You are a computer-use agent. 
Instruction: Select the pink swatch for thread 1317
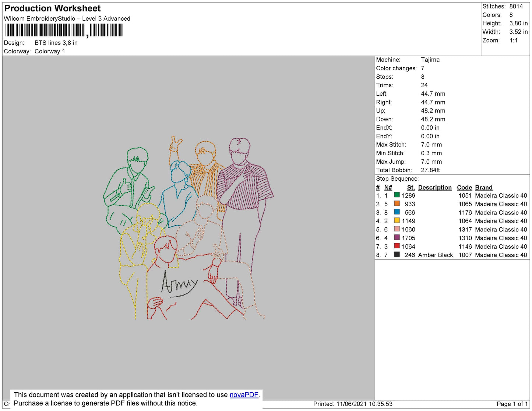tap(397, 229)
